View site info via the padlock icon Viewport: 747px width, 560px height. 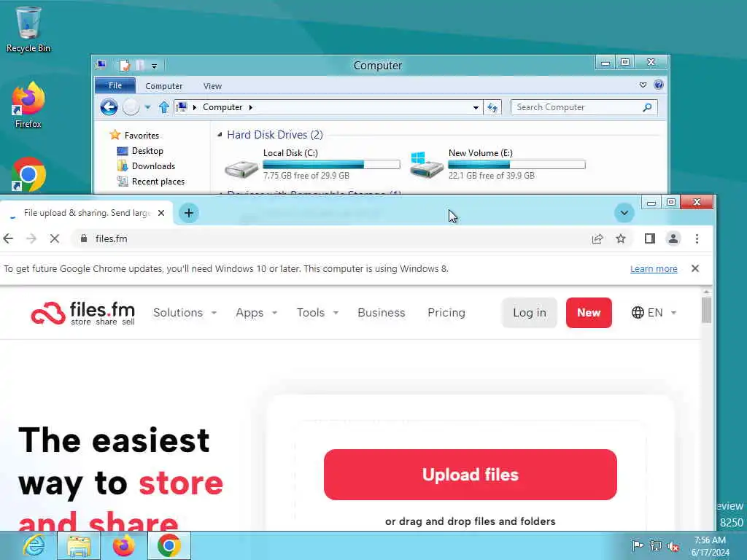click(x=84, y=238)
